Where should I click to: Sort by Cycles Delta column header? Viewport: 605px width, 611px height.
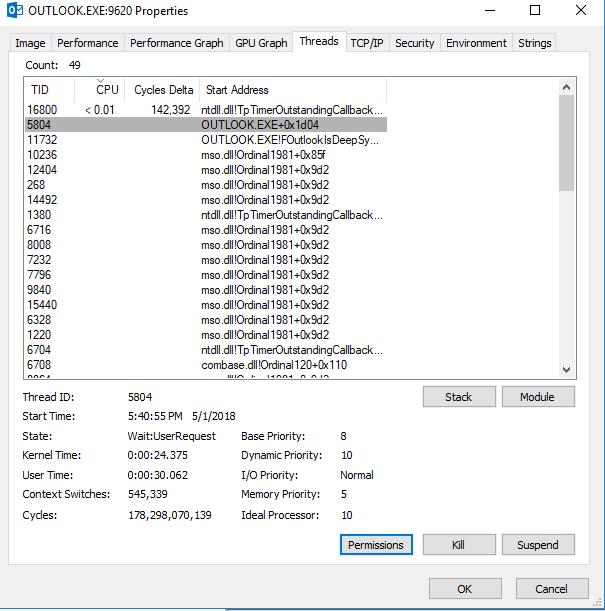[x=162, y=90]
